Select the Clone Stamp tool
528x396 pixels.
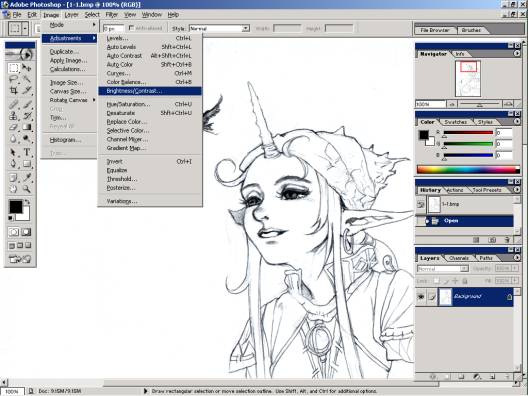pos(13,116)
